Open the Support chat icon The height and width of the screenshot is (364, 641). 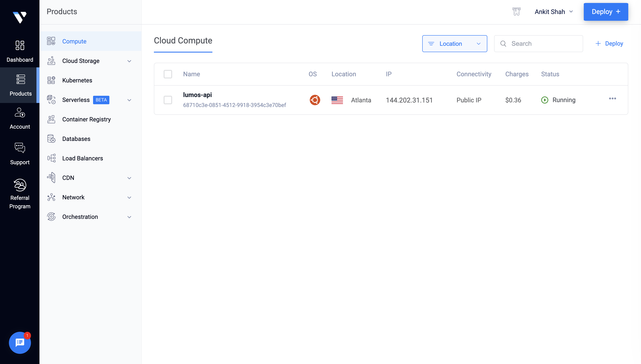(20, 148)
